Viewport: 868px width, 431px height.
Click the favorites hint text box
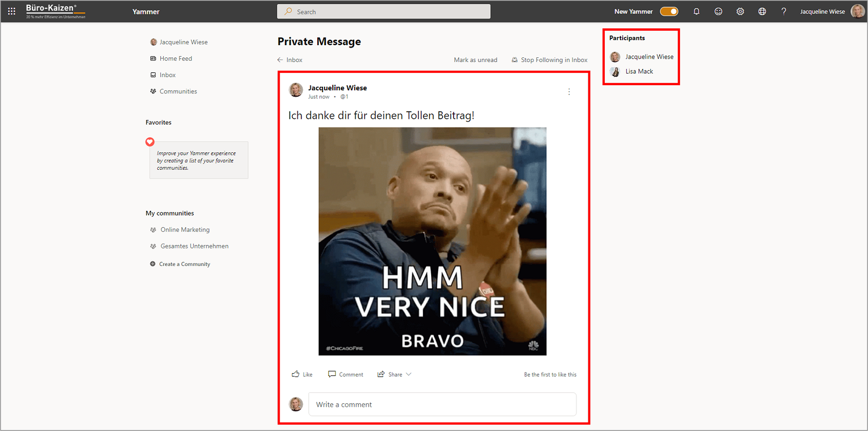point(199,160)
